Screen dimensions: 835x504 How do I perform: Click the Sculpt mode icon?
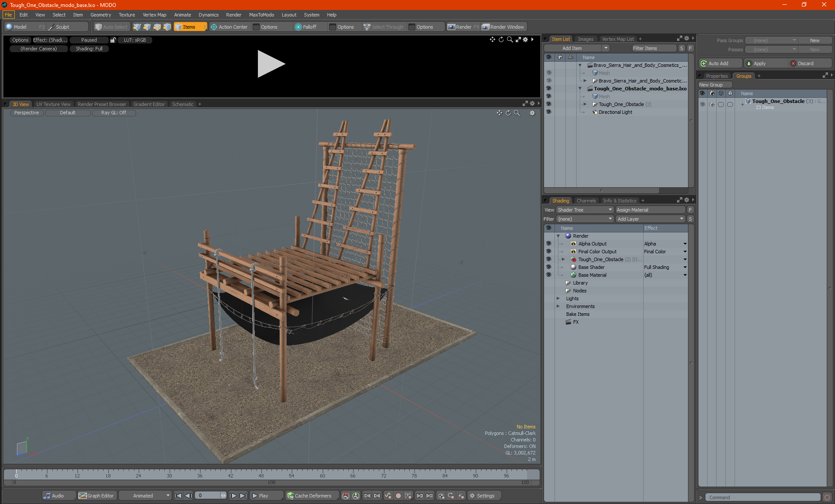51,27
